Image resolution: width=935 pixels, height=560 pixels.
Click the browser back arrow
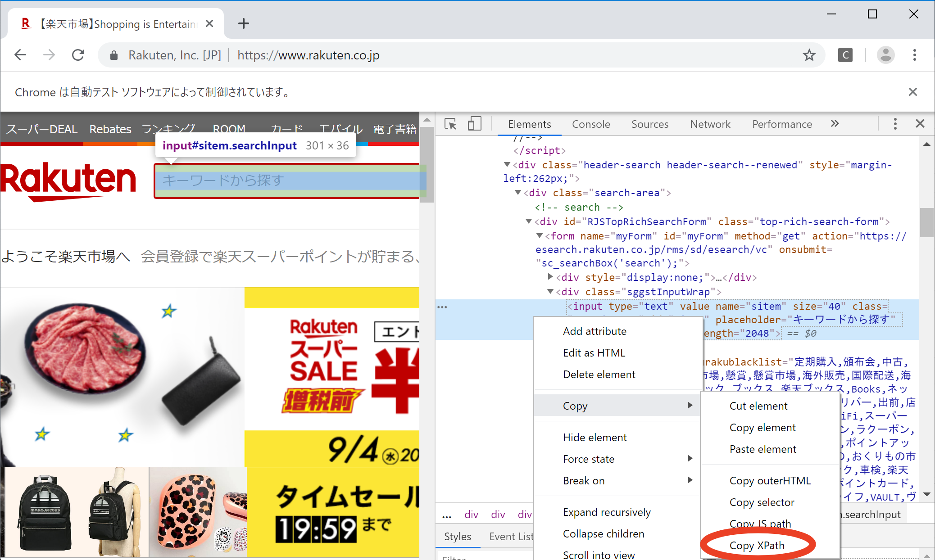pyautogui.click(x=20, y=55)
